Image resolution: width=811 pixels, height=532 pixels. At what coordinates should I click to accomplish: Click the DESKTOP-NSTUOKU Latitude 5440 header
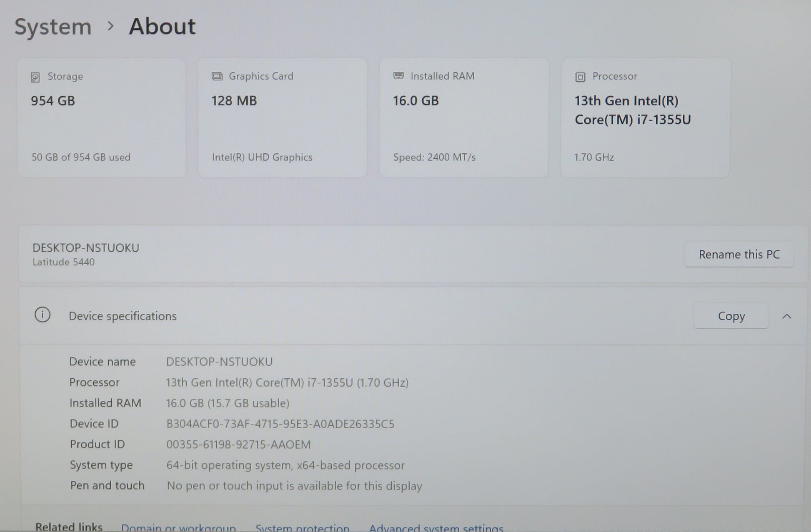click(86, 254)
